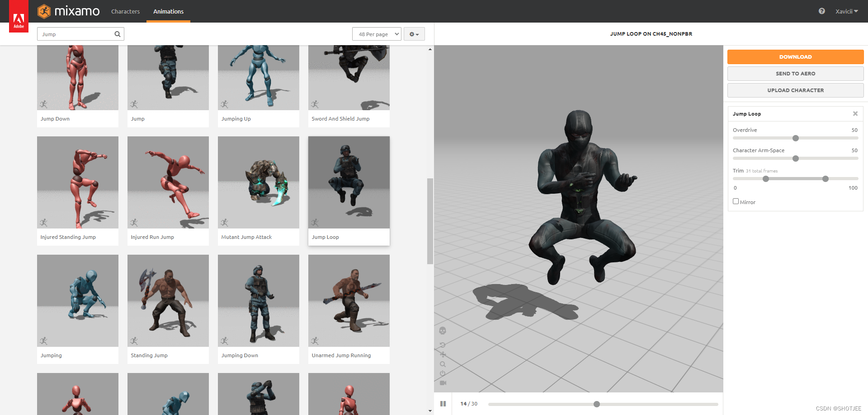Open the help question mark icon
The height and width of the screenshot is (415, 868).
coord(821,11)
